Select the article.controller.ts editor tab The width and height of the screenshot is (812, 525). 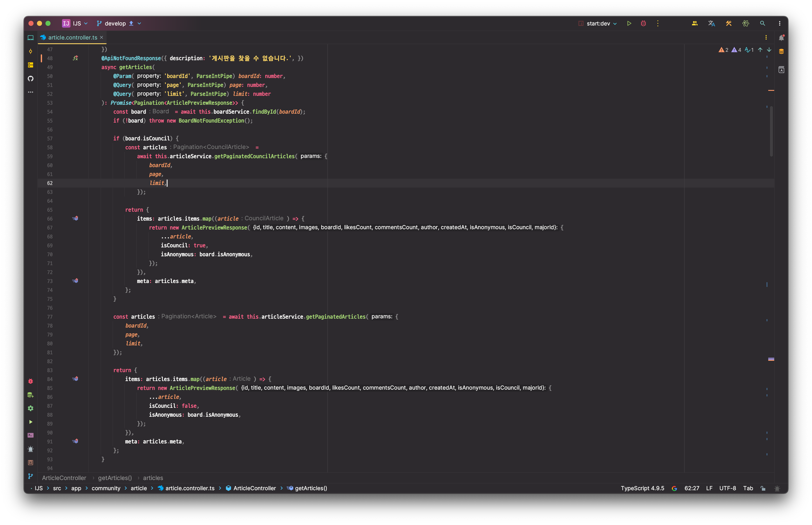point(72,38)
